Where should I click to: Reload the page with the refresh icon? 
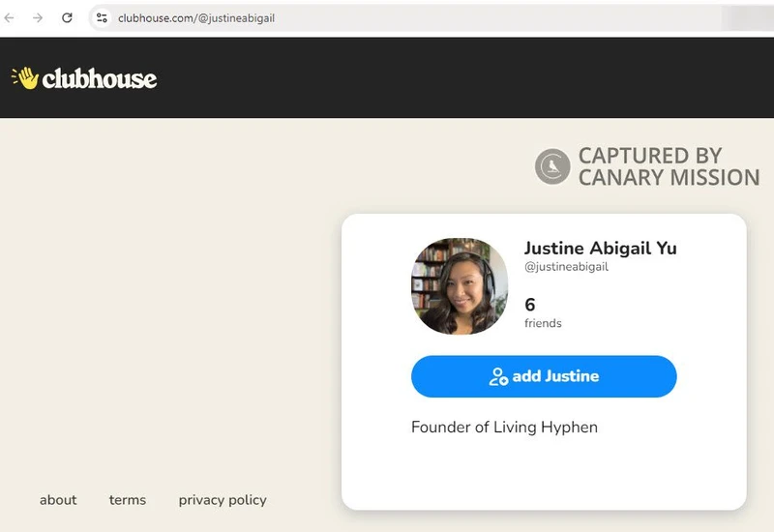[67, 18]
